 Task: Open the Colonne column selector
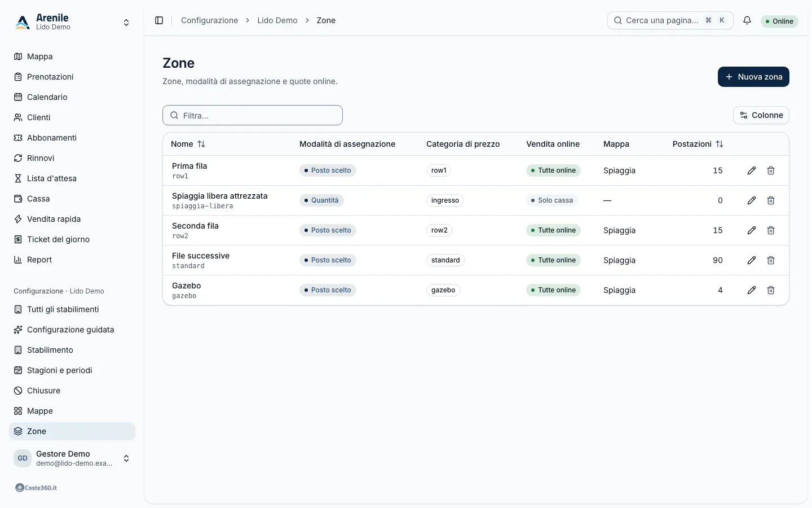tap(761, 115)
